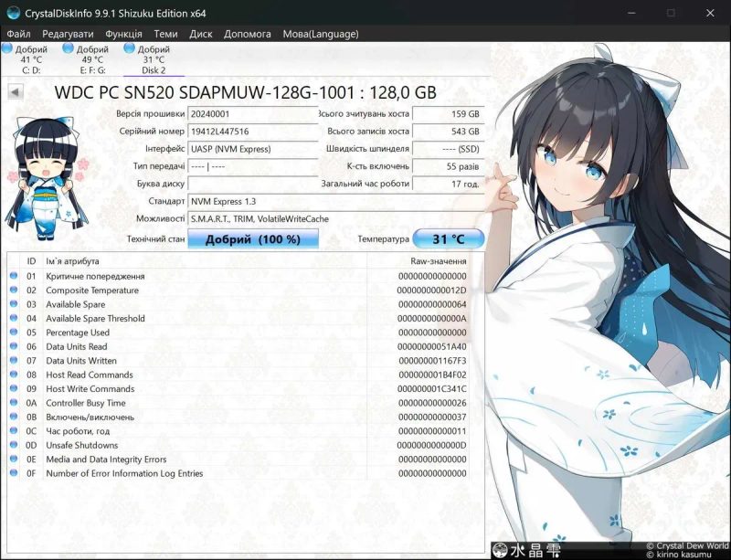Click status icon of Number of Error Information Log Entries row
Image resolution: width=731 pixels, height=560 pixels.
14,473
